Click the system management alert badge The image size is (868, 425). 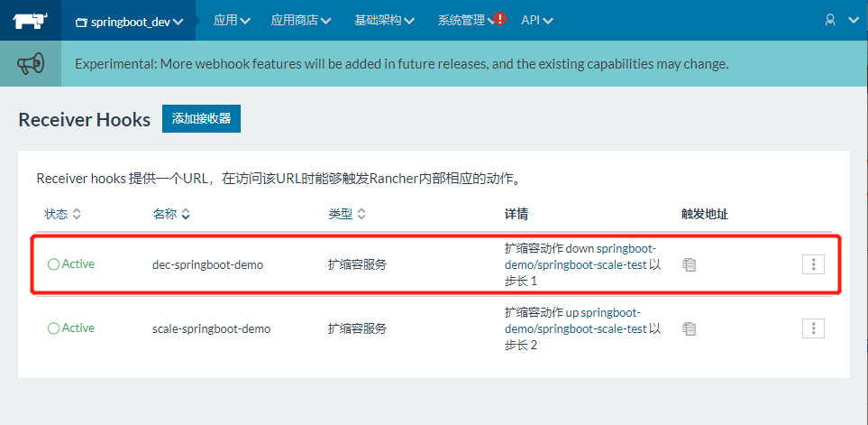500,18
